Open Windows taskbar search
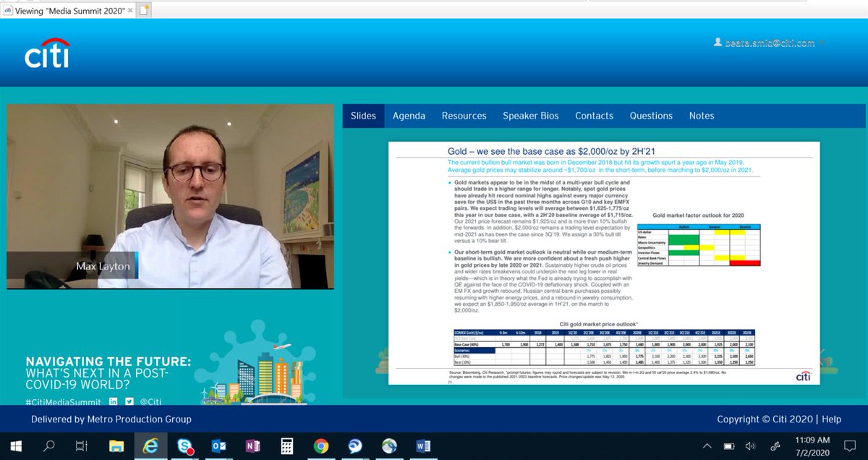The image size is (868, 460). point(48,446)
